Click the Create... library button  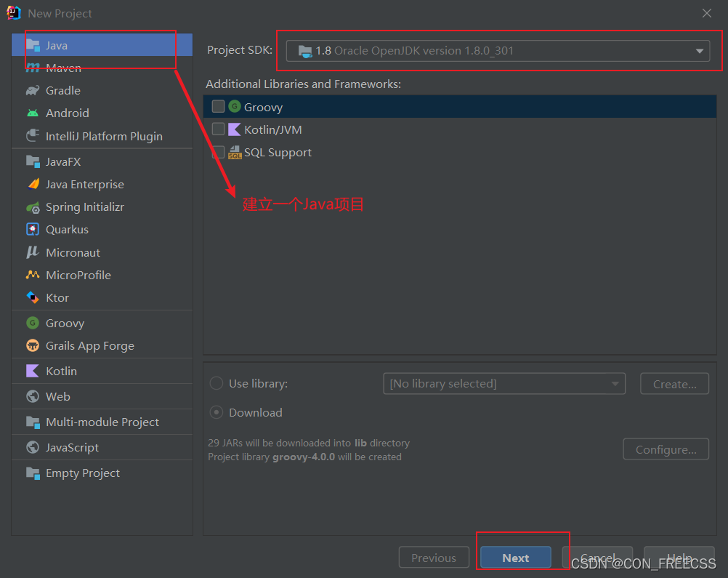675,384
